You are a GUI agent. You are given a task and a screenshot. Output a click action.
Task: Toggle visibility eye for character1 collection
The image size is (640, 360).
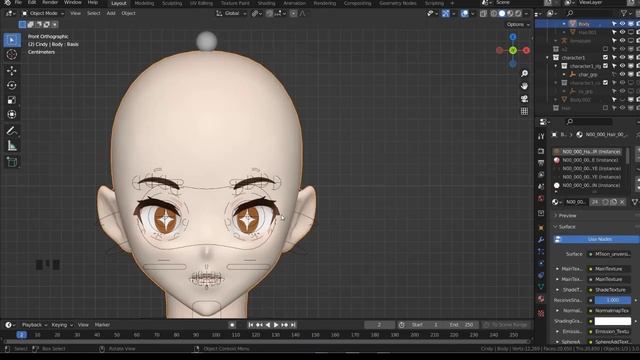[622, 58]
